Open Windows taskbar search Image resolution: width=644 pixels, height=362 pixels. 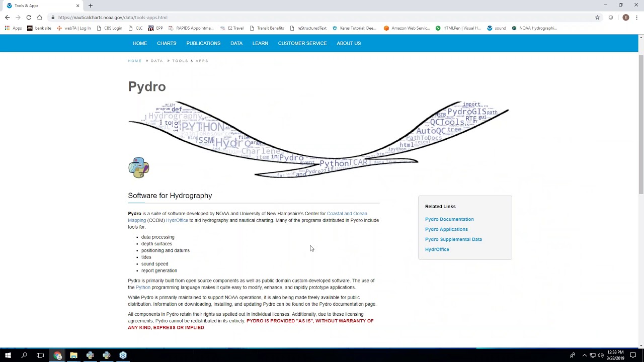tap(24, 355)
